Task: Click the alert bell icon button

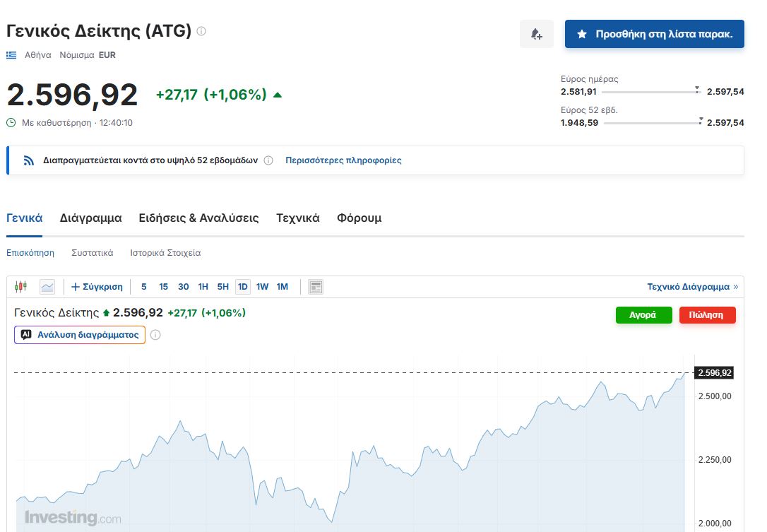Action: coord(537,34)
